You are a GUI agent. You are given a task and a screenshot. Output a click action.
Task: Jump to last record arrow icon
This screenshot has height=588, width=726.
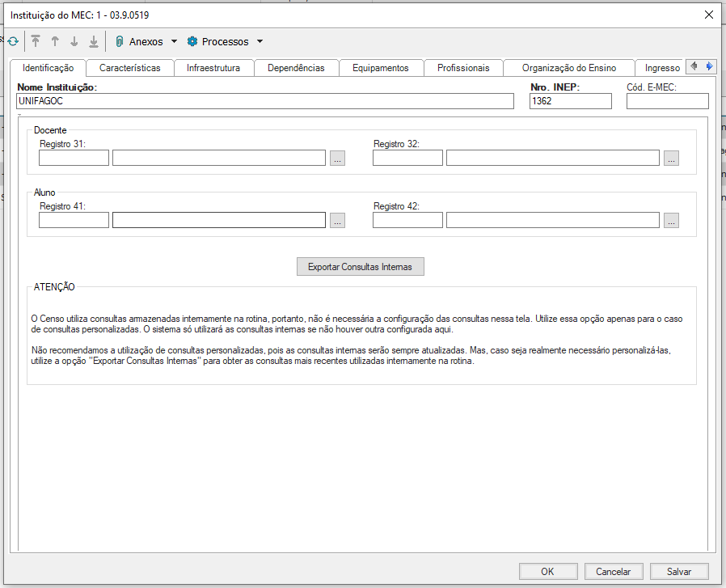(94, 41)
